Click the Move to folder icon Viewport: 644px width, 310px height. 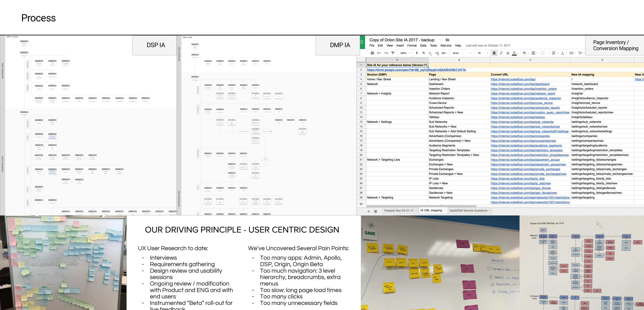tap(448, 40)
